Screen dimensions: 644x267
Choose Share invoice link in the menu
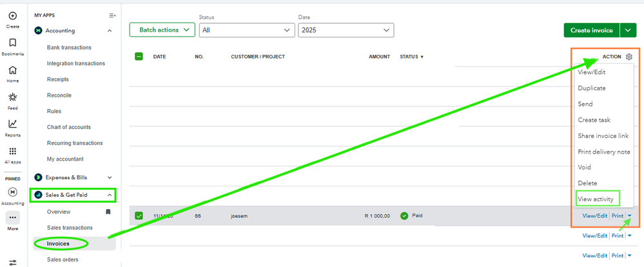[x=603, y=135]
